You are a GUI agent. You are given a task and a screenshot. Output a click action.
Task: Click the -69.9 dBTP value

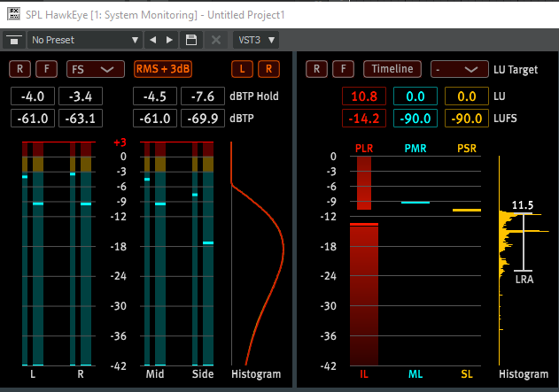point(203,119)
